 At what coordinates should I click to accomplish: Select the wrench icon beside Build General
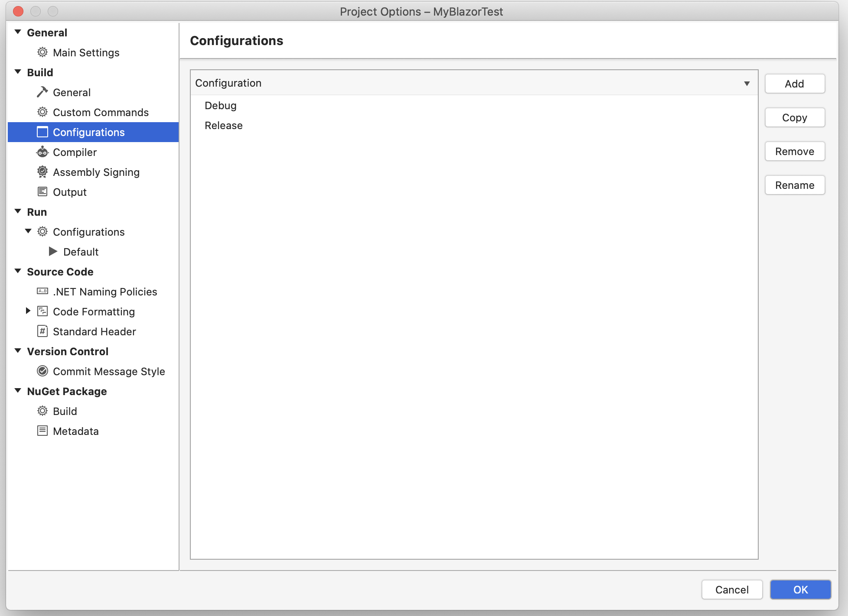42,91
